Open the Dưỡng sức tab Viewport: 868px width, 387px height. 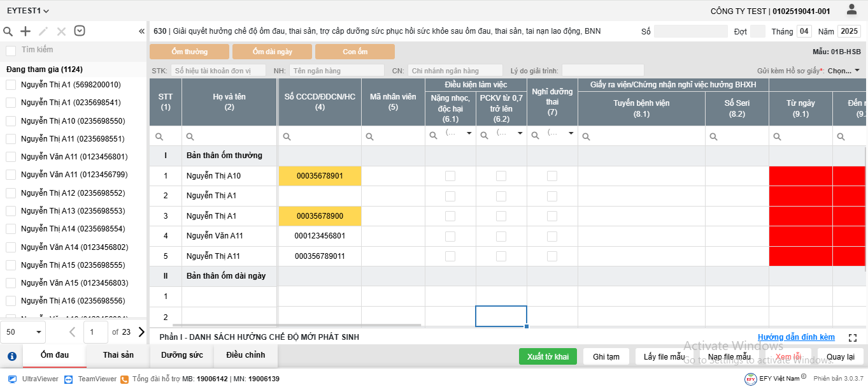[x=182, y=355]
